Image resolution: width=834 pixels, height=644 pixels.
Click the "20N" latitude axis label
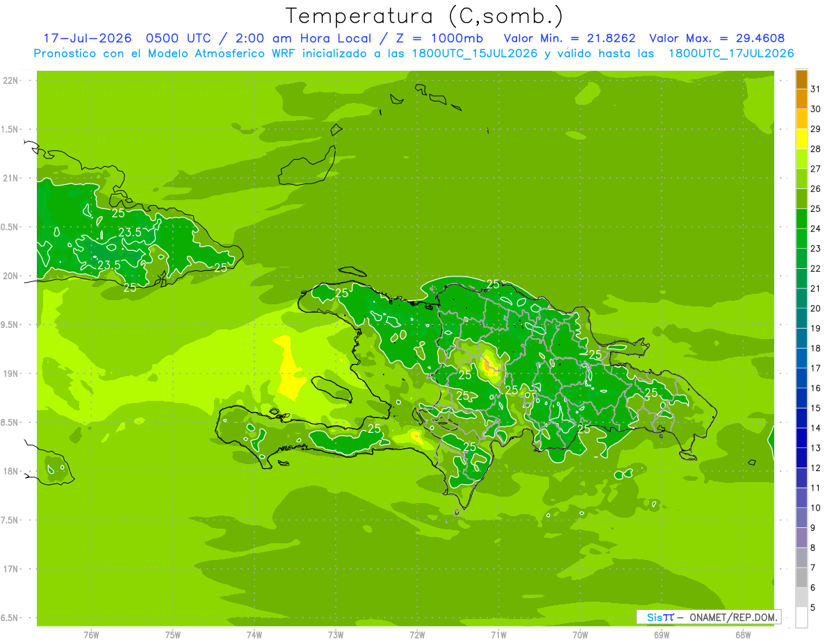(10, 276)
